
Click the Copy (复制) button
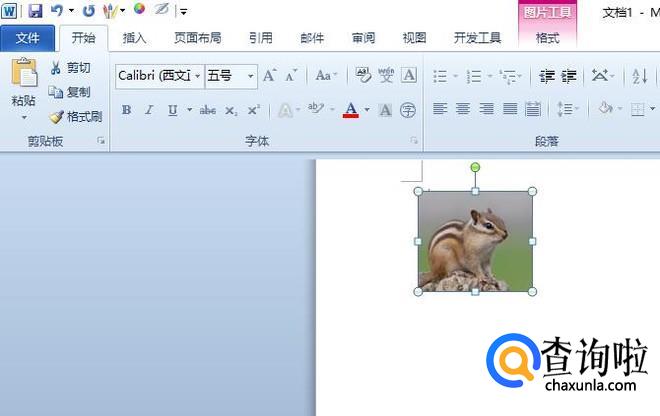(69, 92)
